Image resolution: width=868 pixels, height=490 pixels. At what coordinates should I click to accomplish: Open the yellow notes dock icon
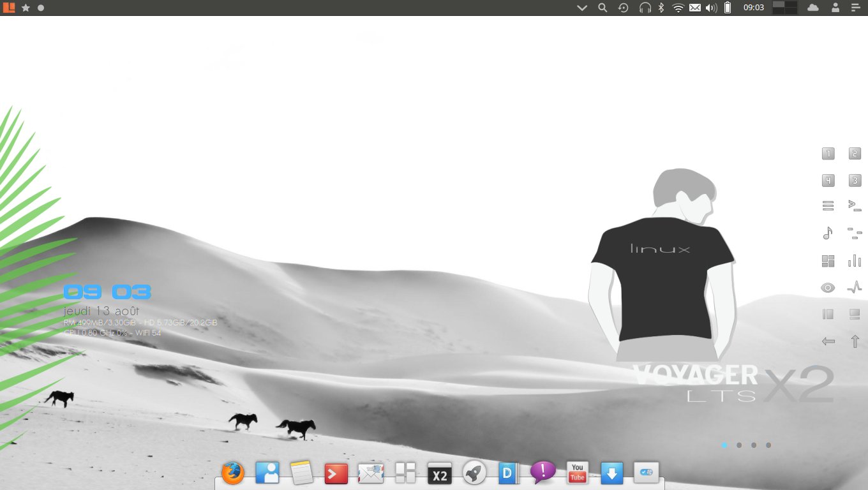click(301, 473)
